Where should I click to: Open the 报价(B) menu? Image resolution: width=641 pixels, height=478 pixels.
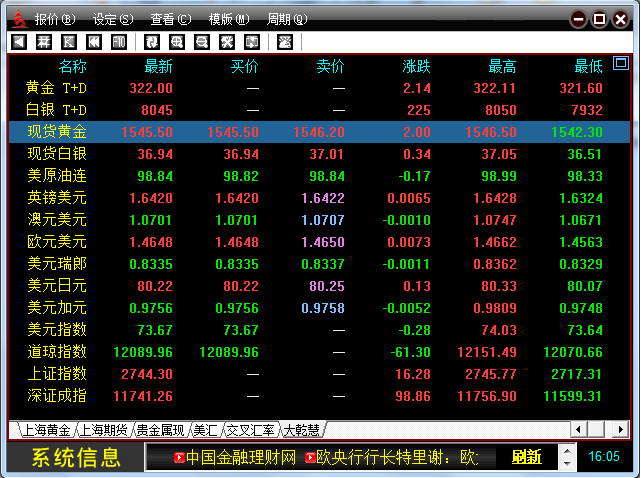(55, 19)
